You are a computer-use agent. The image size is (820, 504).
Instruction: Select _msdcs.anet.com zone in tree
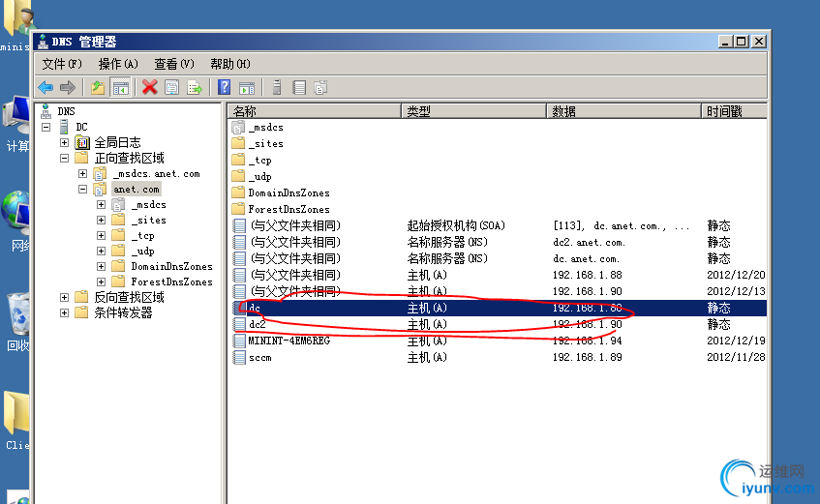pyautogui.click(x=157, y=173)
